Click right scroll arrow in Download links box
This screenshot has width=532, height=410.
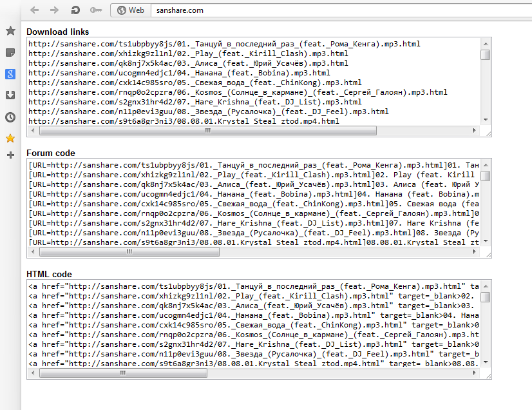coord(474,130)
